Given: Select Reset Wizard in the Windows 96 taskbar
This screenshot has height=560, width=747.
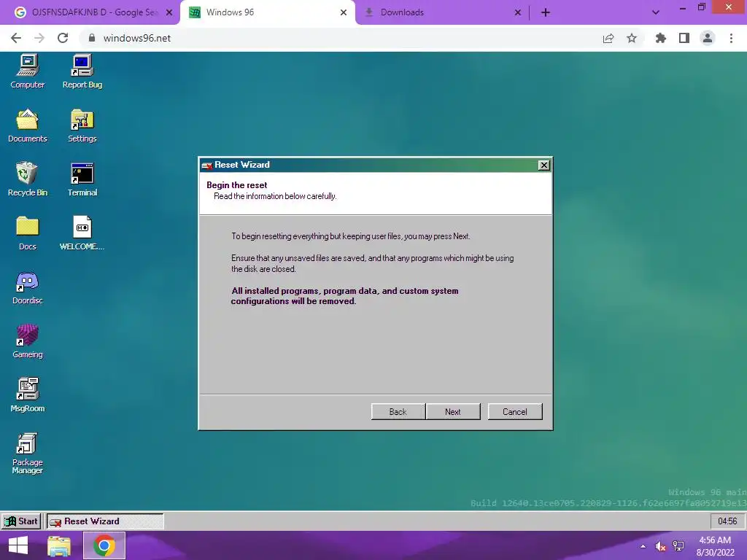Looking at the screenshot, I should [x=105, y=521].
